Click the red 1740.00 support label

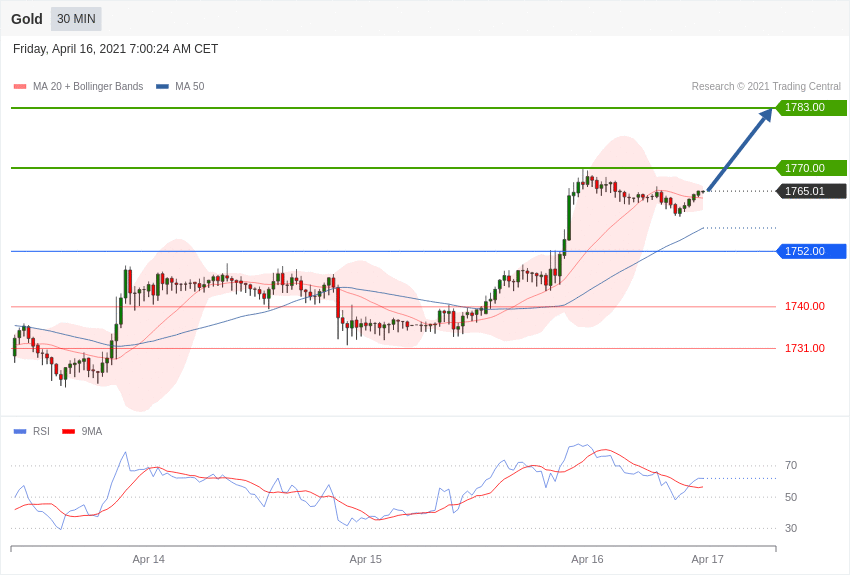click(x=804, y=307)
